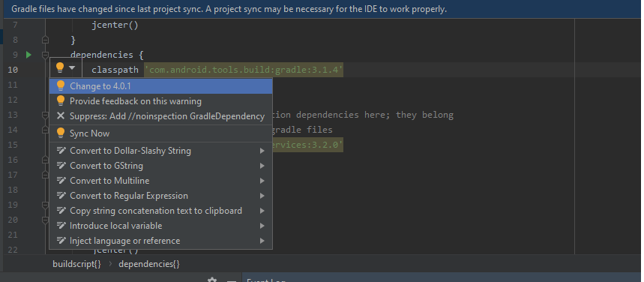Image resolution: width=644 pixels, height=282 pixels.
Task: Select Copy string concatenation text to clipboard
Action: (x=160, y=211)
